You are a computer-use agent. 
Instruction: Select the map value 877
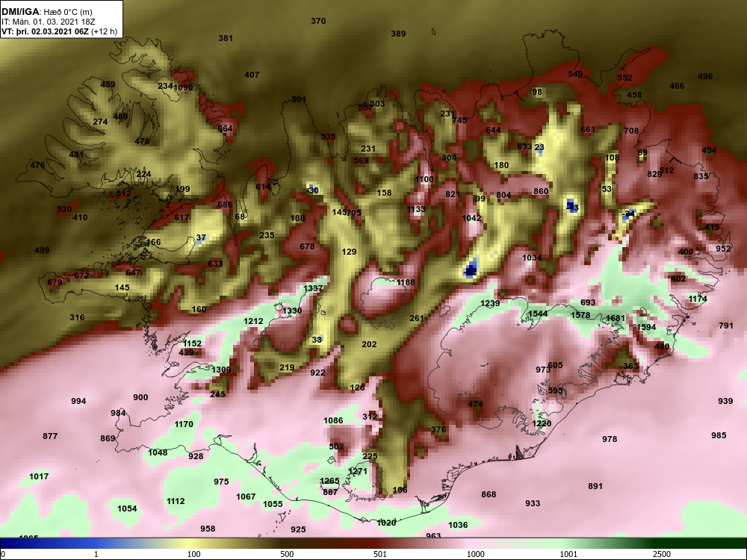coord(50,436)
